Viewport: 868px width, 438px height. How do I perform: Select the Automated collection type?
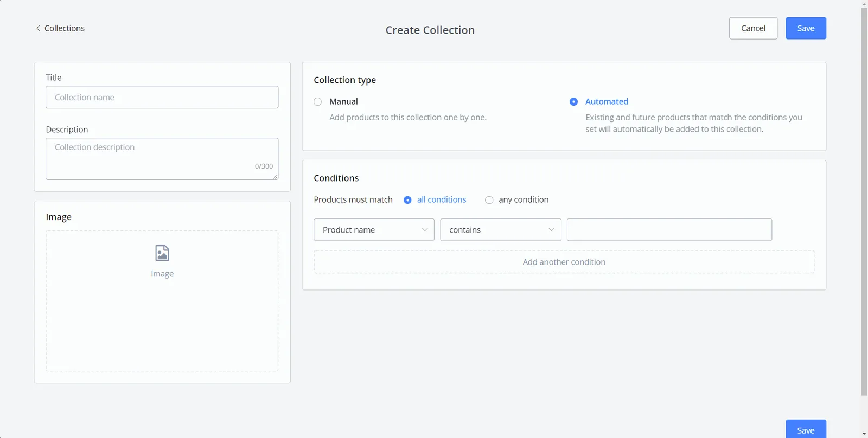click(573, 102)
